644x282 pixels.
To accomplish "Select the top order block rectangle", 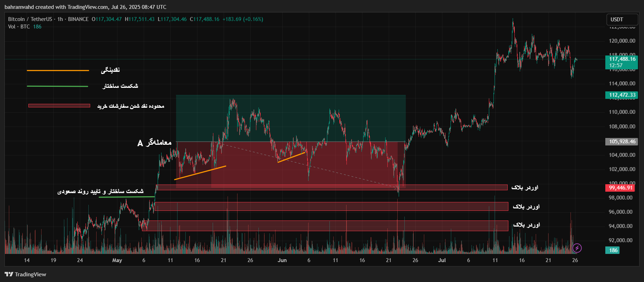I will pos(332,187).
